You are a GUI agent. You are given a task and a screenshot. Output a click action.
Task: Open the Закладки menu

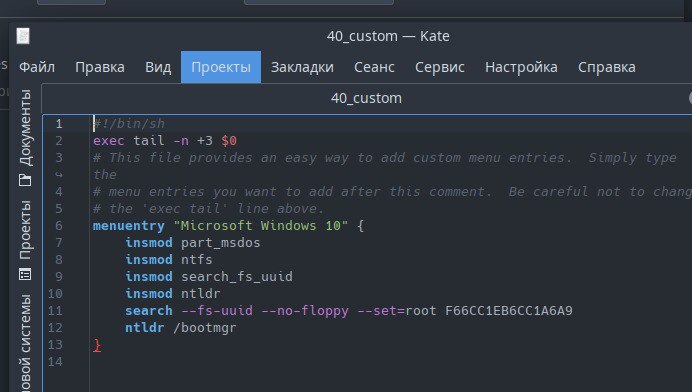point(302,67)
